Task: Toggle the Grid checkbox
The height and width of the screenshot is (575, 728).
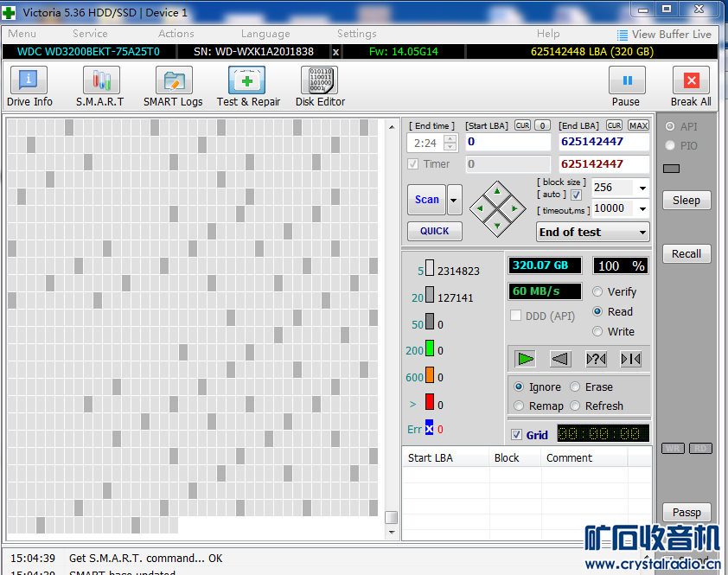Action: [516, 435]
